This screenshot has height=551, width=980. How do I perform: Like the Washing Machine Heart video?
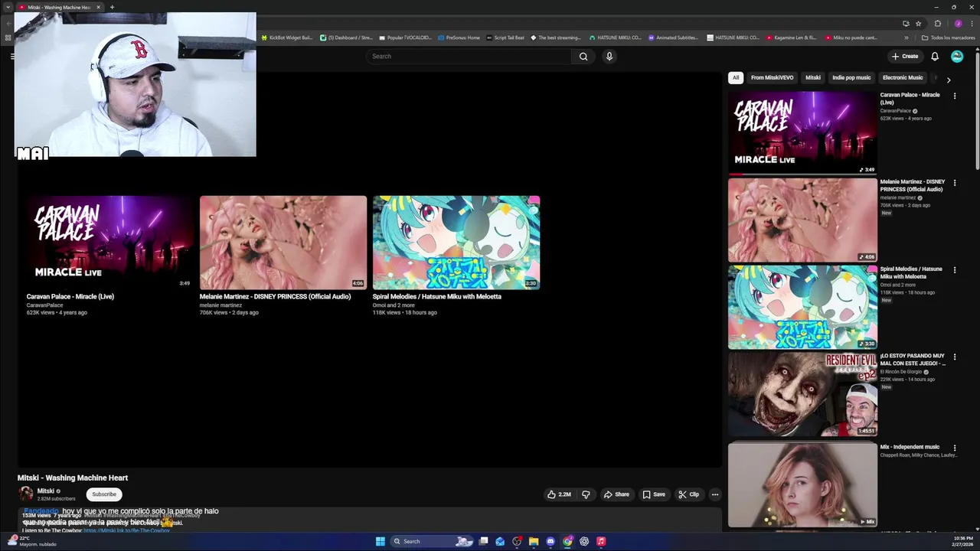[559, 494]
